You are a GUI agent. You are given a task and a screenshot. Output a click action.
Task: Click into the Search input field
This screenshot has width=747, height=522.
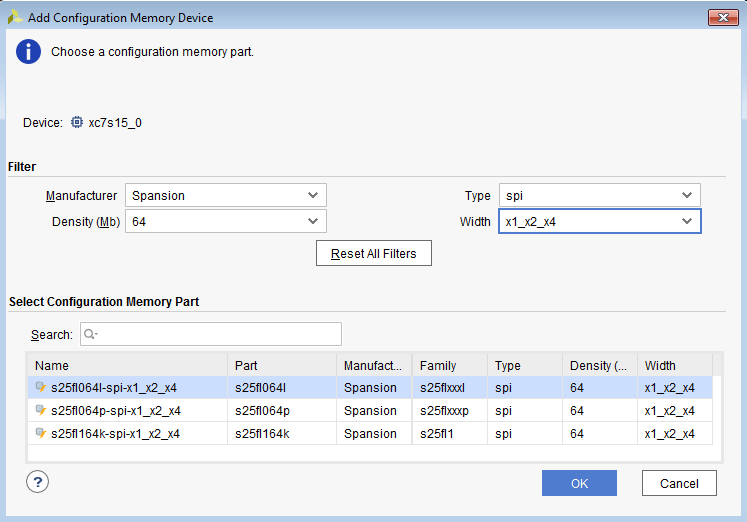click(x=215, y=334)
